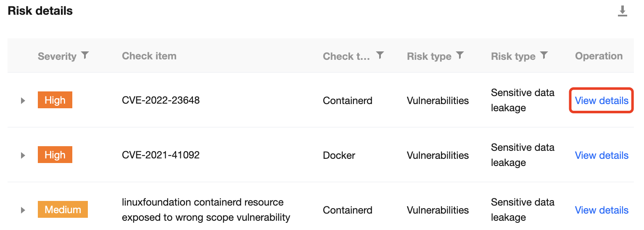
Task: Open View details for the Medium severity risk
Action: pyautogui.click(x=602, y=210)
